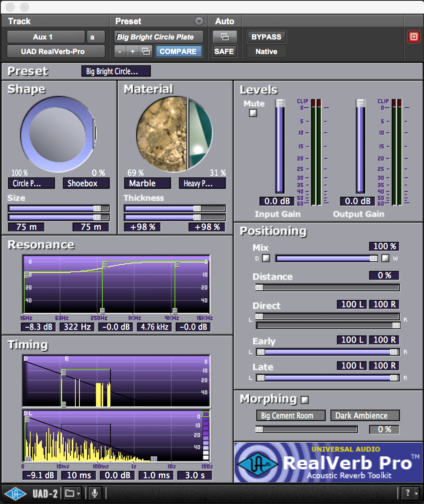The image size is (424, 504).
Task: Select the Timing -9.1 dB field
Action: (40, 475)
